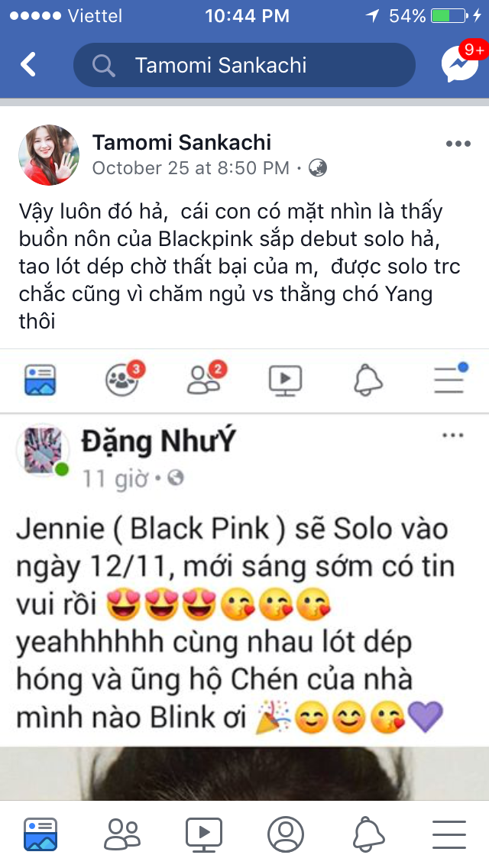Open profile tab in bottom navigation bar
The image size is (489, 868).
pos(286,834)
